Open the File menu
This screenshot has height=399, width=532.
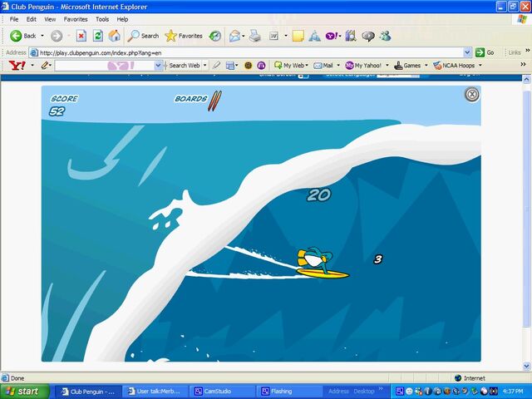click(x=14, y=19)
